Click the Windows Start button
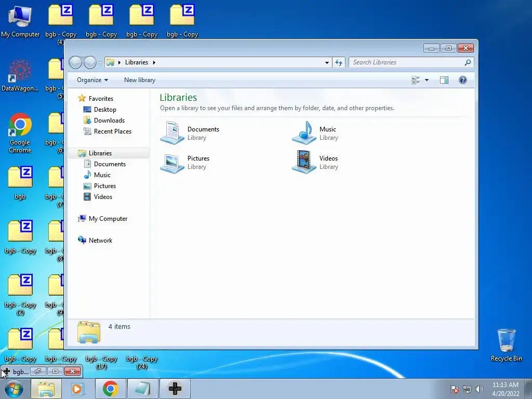 coord(14,389)
